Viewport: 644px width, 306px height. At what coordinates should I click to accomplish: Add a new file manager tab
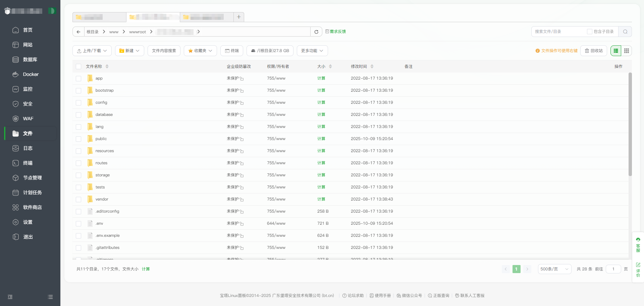[x=239, y=17]
